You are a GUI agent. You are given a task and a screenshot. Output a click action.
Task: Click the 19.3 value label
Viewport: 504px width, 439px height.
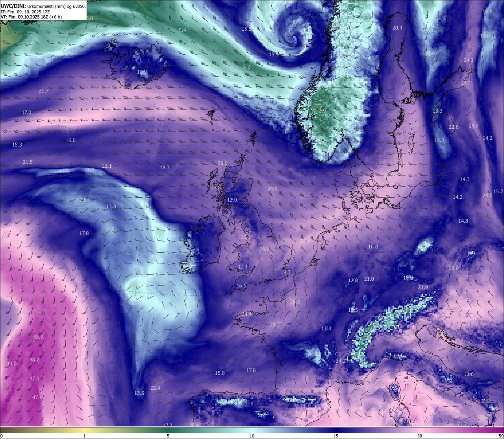click(286, 272)
